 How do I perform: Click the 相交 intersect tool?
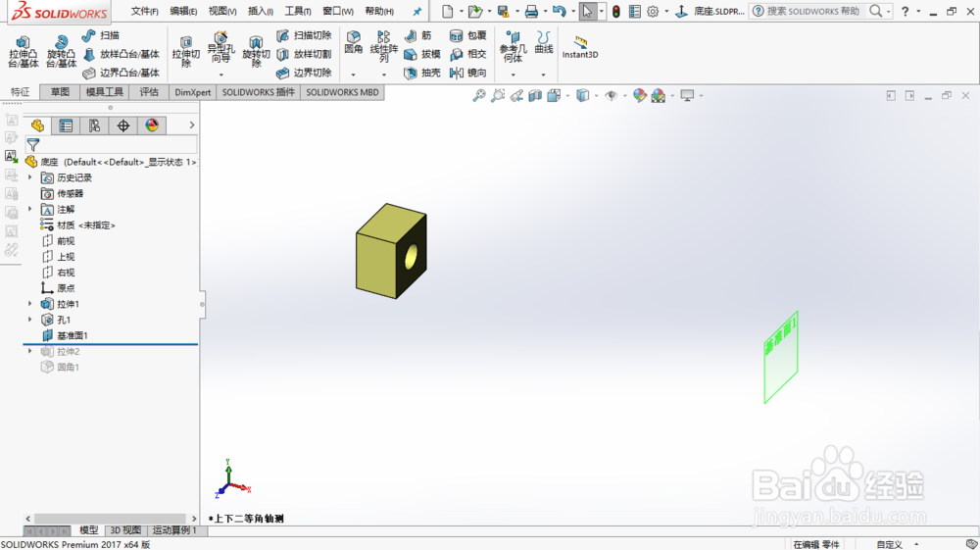click(468, 54)
